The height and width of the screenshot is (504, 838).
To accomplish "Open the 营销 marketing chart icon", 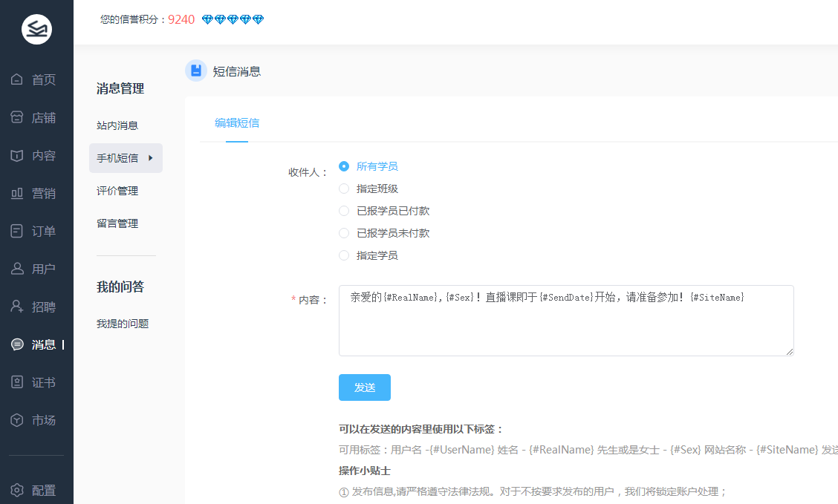I will (x=17, y=193).
